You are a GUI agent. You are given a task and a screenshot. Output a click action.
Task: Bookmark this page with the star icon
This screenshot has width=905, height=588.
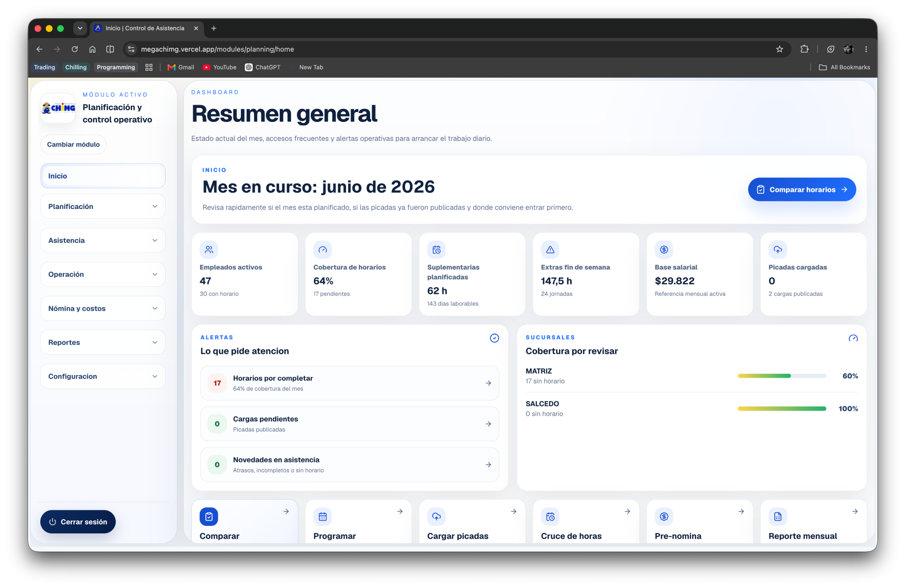(x=779, y=49)
